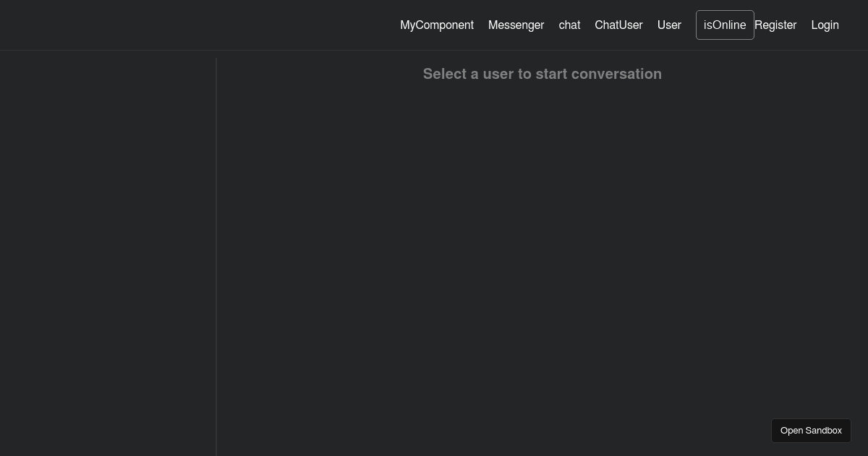This screenshot has width=868, height=456.
Task: Click the Register link
Action: (x=775, y=25)
